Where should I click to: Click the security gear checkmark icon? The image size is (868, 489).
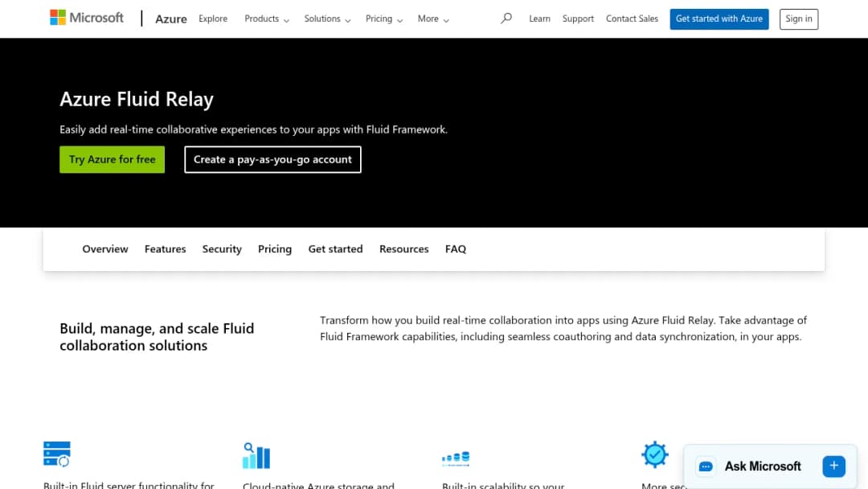(655, 454)
